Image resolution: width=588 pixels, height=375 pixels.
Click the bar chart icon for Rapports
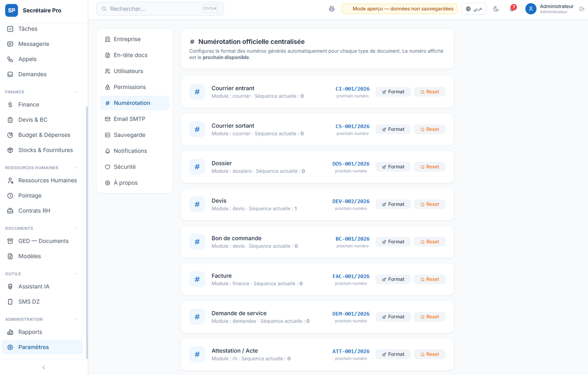[x=10, y=332]
